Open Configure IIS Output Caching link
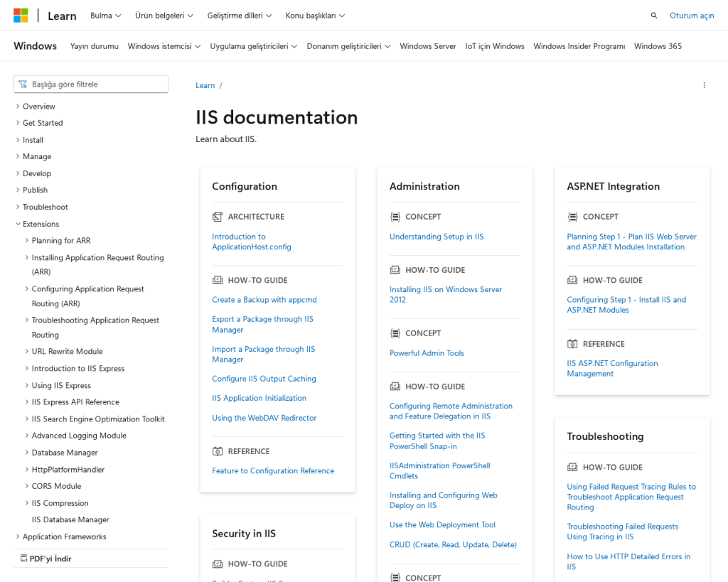Screen dimensions: 728x582 click(264, 379)
